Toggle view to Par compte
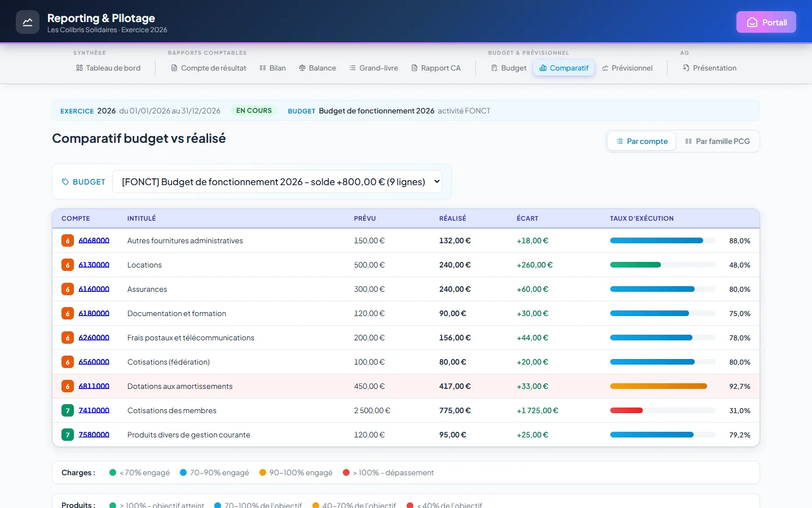 (x=642, y=141)
